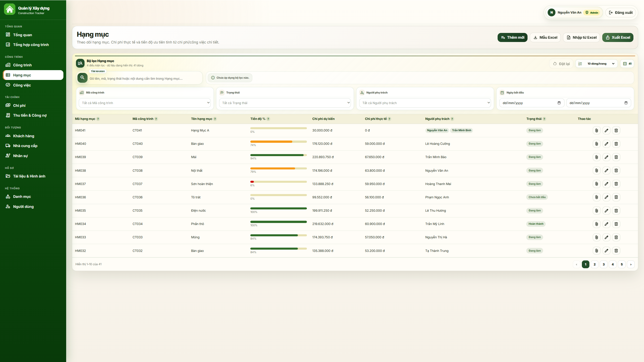This screenshot has height=362, width=644.
Task: Click the help icon beside Trạng thái header
Action: pos(544,119)
